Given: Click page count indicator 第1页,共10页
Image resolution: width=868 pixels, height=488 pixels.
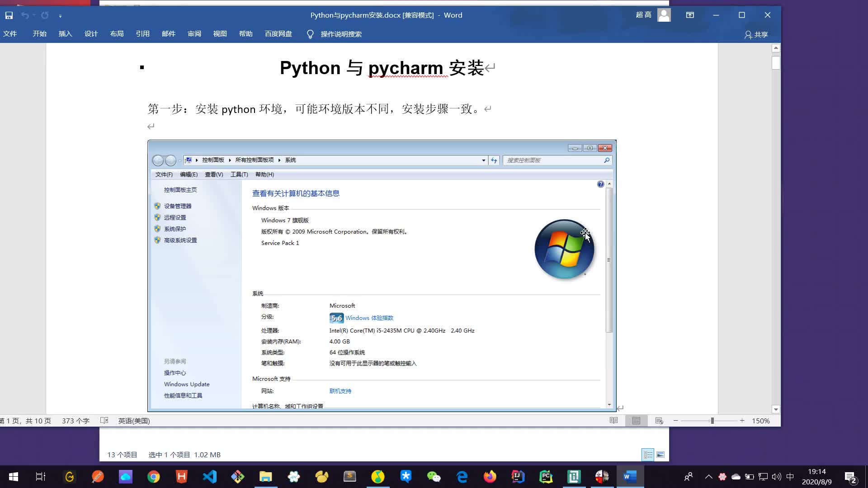Looking at the screenshot, I should (x=26, y=421).
